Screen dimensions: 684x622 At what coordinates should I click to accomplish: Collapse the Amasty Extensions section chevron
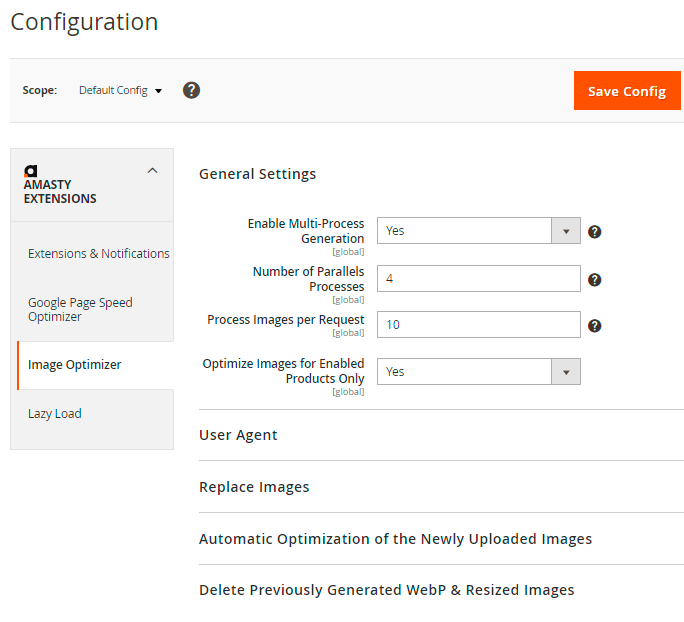(x=152, y=171)
